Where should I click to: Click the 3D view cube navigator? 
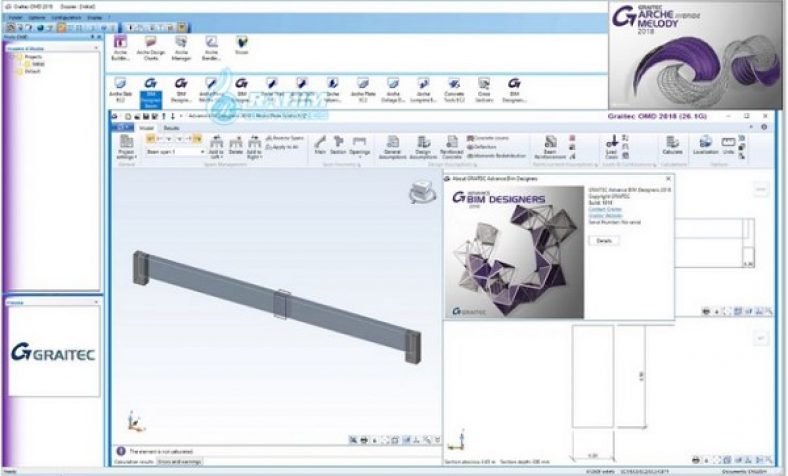[x=422, y=193]
